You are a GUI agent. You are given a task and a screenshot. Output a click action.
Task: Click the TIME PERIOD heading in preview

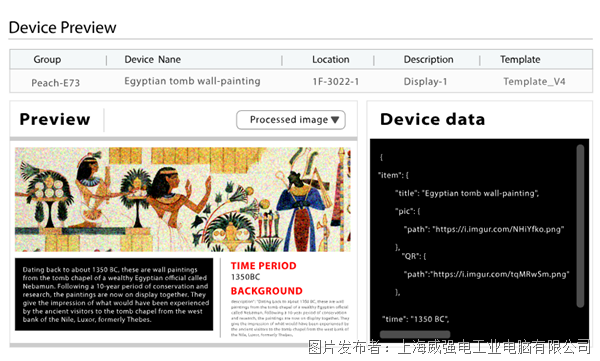tap(263, 266)
